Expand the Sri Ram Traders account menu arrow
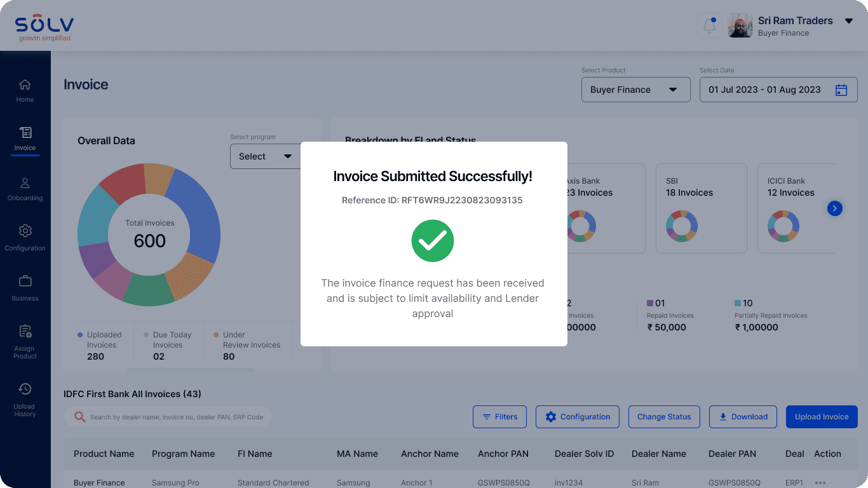 [x=848, y=21]
